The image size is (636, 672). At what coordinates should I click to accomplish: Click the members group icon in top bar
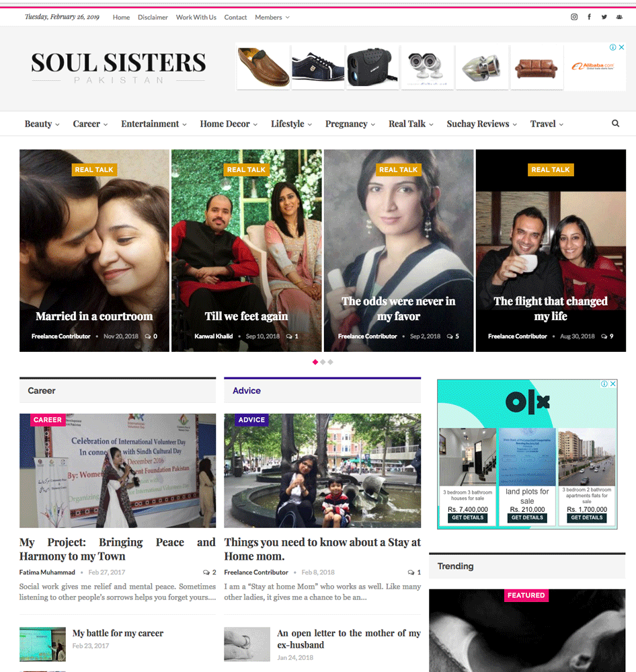pos(619,17)
